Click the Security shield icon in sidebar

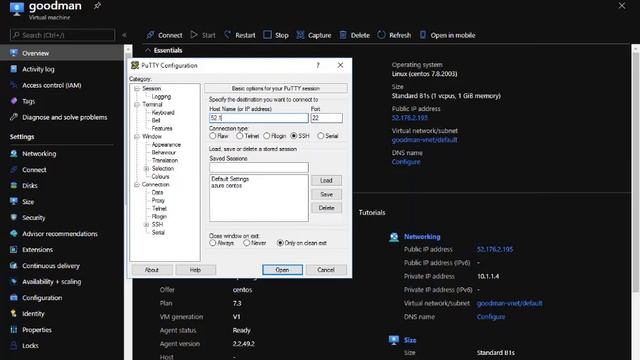(14, 218)
